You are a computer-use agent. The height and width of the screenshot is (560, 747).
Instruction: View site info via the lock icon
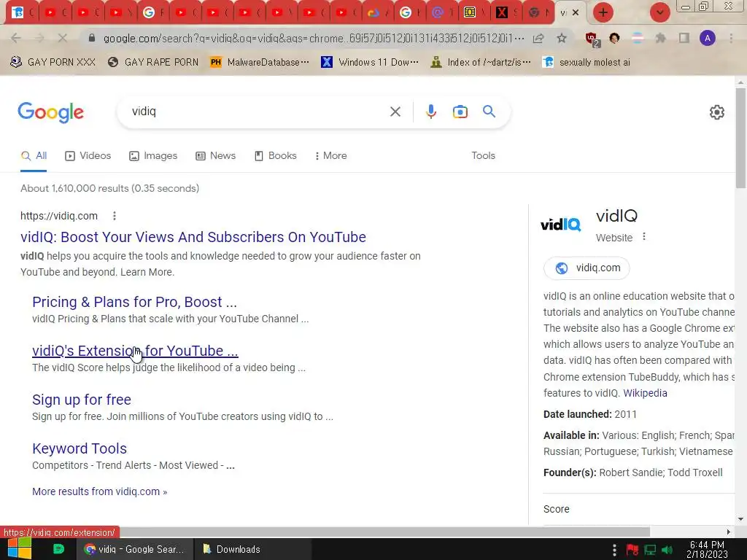coord(92,38)
